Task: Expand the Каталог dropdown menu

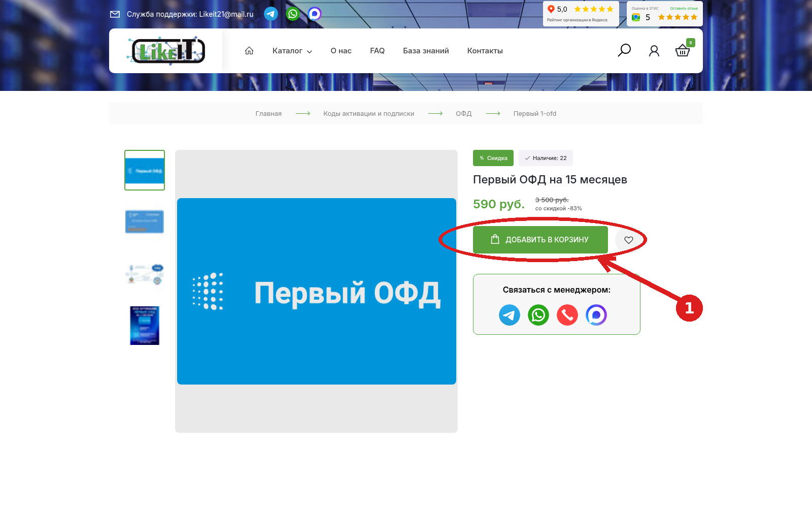Action: [x=292, y=51]
